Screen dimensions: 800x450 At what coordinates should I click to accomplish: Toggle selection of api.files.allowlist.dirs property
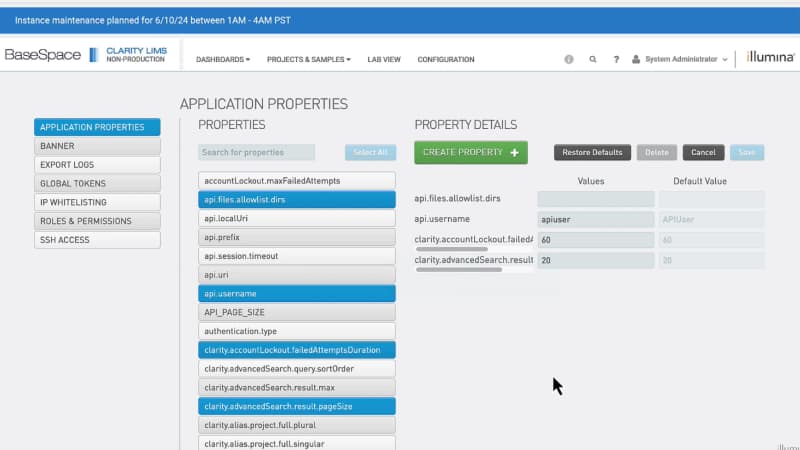click(297, 200)
